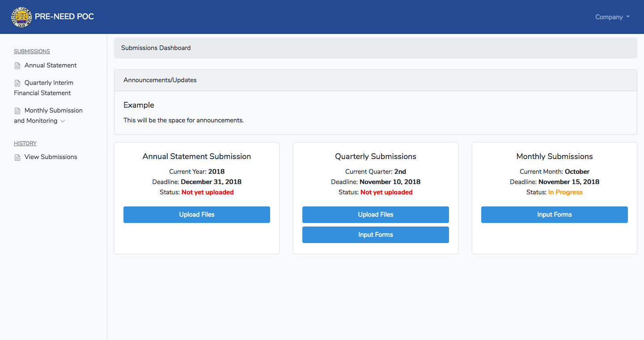Click the Annual Statement Submission card title
The height and width of the screenshot is (340, 644).
(197, 156)
